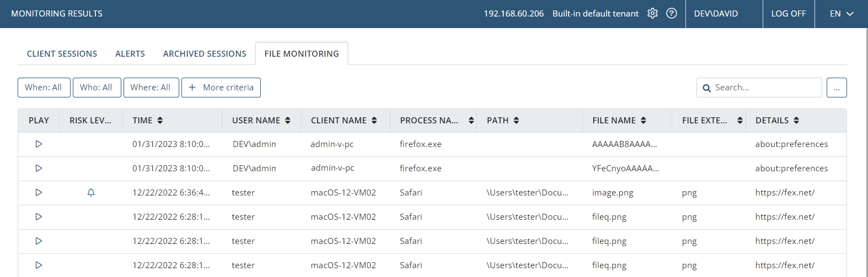
Task: Click the LOG OFF button
Action: pos(788,14)
